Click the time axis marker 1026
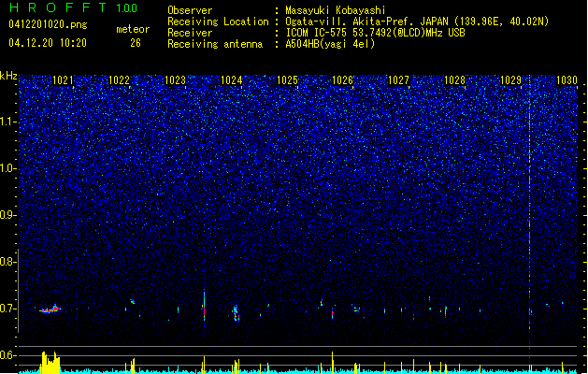Viewport: 588px width, 374px height. [x=343, y=80]
